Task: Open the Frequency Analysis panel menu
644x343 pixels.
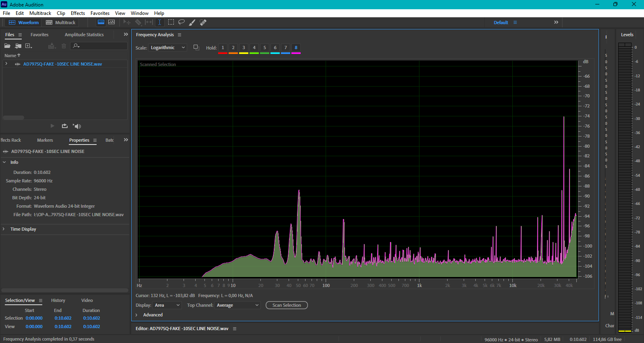Action: (180, 35)
